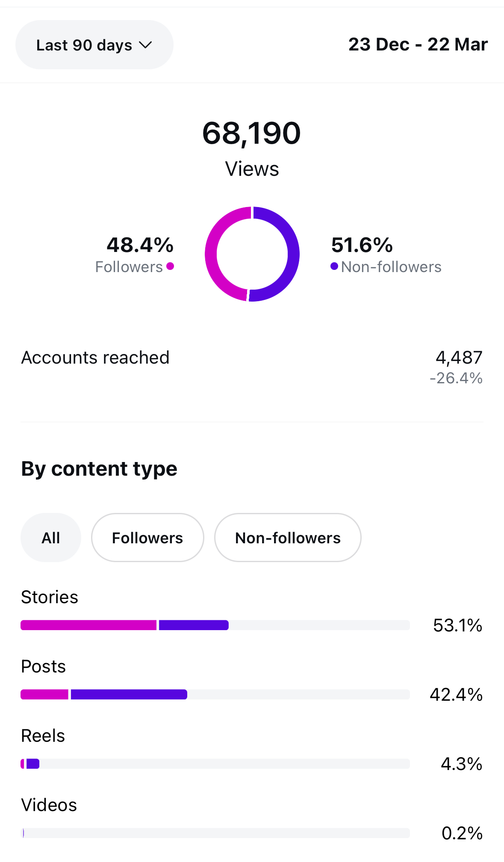Click the chevron beside Last 90 days
The image size is (504, 862).
point(146,45)
